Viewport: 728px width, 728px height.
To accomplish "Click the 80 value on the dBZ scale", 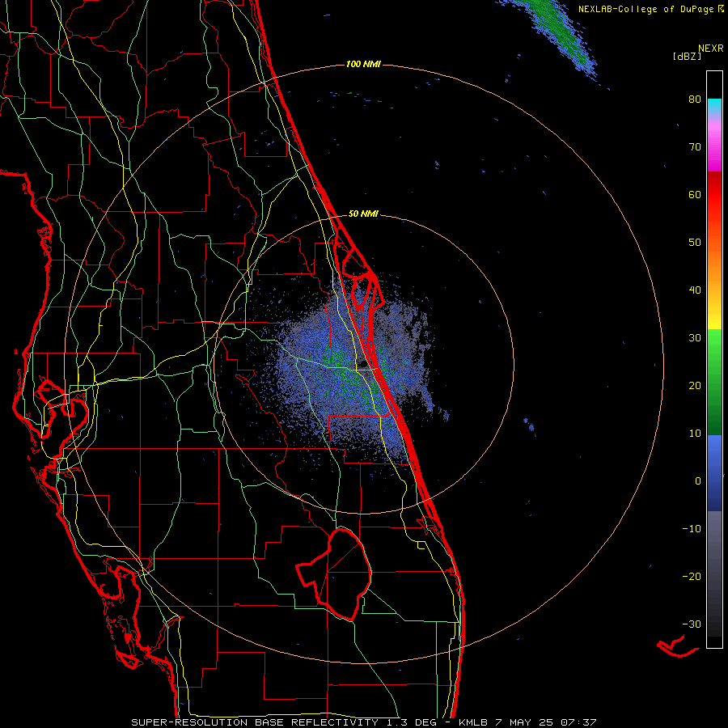I will pos(695,99).
